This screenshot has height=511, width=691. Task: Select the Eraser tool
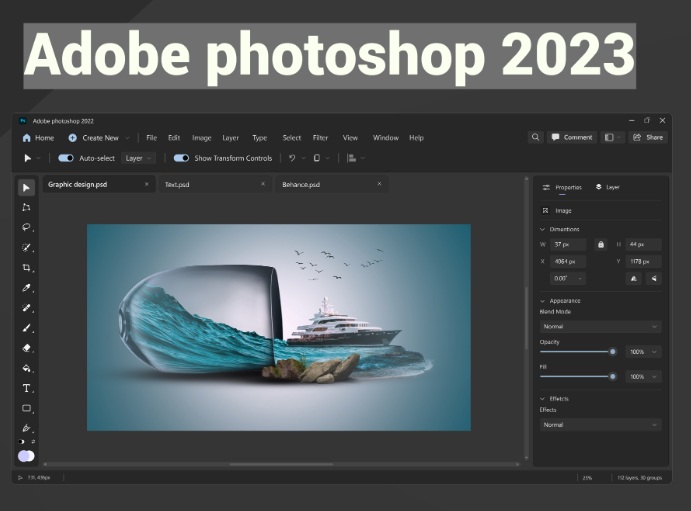(x=26, y=348)
